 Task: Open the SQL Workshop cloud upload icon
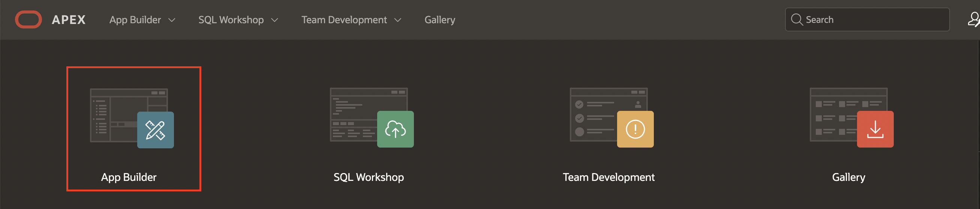[395, 129]
